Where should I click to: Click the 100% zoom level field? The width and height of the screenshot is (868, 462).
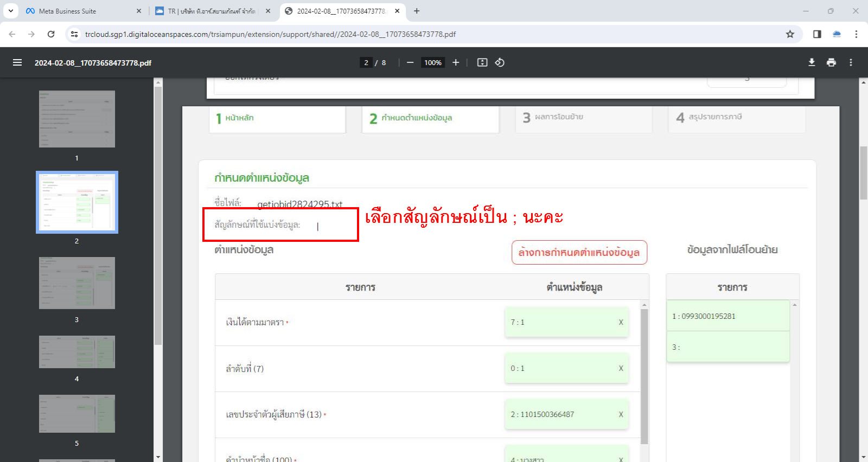[x=433, y=62]
